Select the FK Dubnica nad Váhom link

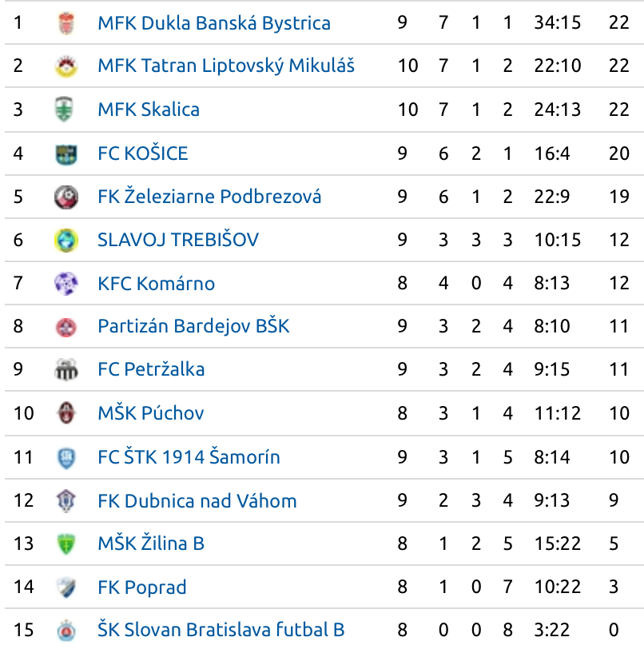[x=197, y=500]
